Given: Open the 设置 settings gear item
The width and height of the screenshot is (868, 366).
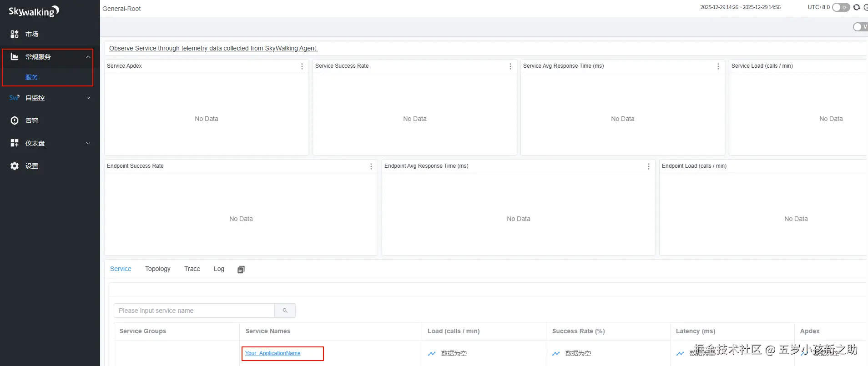Looking at the screenshot, I should (15, 166).
